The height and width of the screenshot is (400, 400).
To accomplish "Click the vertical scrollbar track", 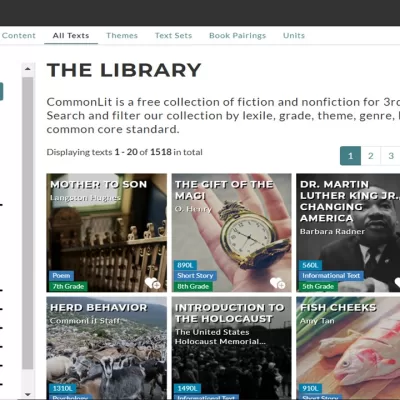I will 28,223.
